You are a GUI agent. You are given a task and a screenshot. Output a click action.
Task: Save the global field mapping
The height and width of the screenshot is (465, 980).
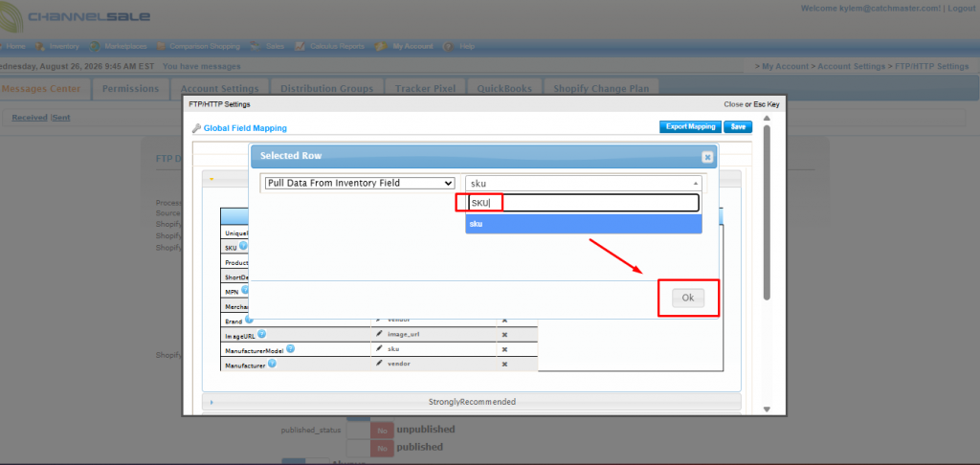(738, 127)
